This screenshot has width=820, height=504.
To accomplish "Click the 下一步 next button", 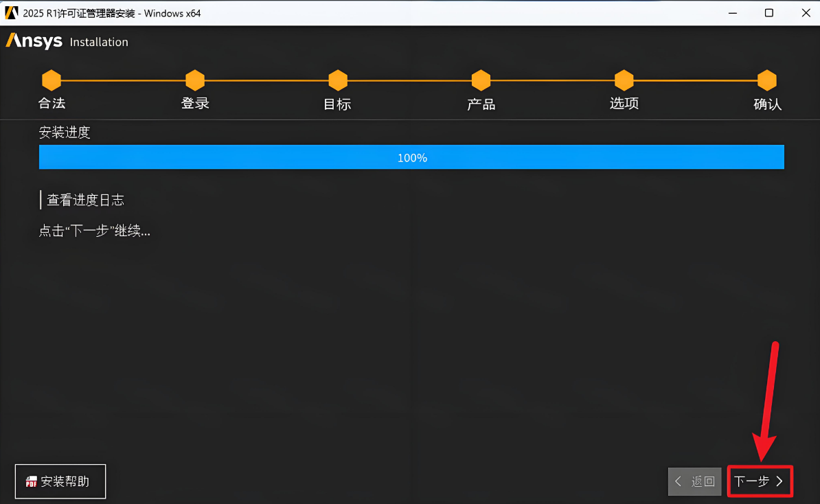I will [760, 481].
